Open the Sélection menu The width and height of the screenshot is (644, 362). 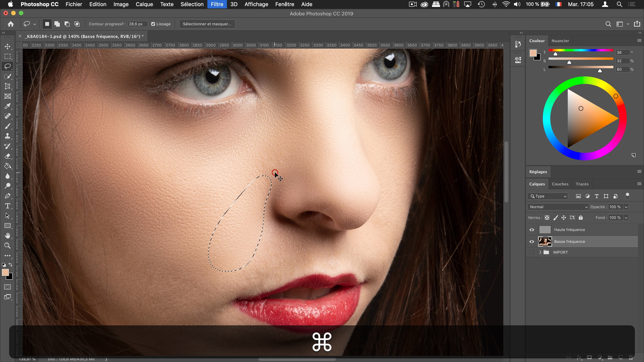[x=191, y=4]
